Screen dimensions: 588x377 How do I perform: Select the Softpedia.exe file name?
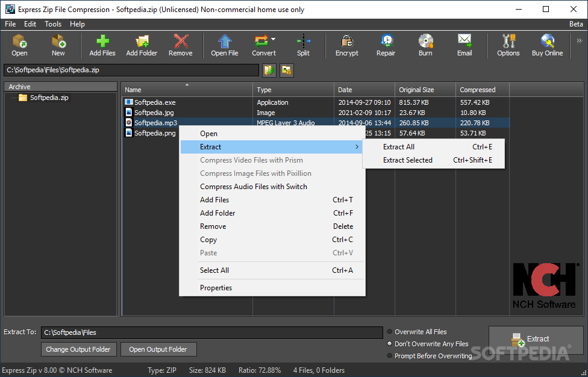coord(155,102)
